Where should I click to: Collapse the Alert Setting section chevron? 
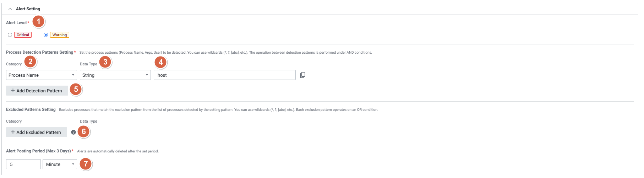(10, 9)
